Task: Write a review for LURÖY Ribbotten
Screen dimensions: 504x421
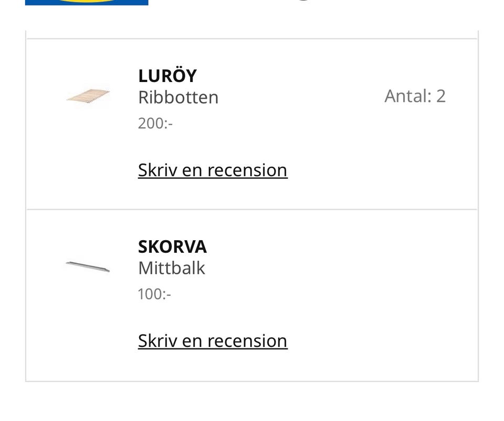Action: click(212, 170)
